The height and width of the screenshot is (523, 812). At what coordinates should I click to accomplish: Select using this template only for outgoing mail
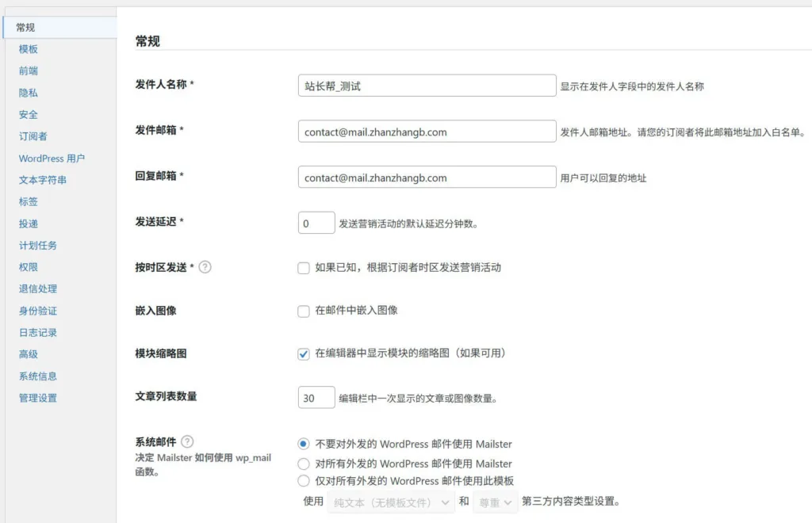coord(304,480)
